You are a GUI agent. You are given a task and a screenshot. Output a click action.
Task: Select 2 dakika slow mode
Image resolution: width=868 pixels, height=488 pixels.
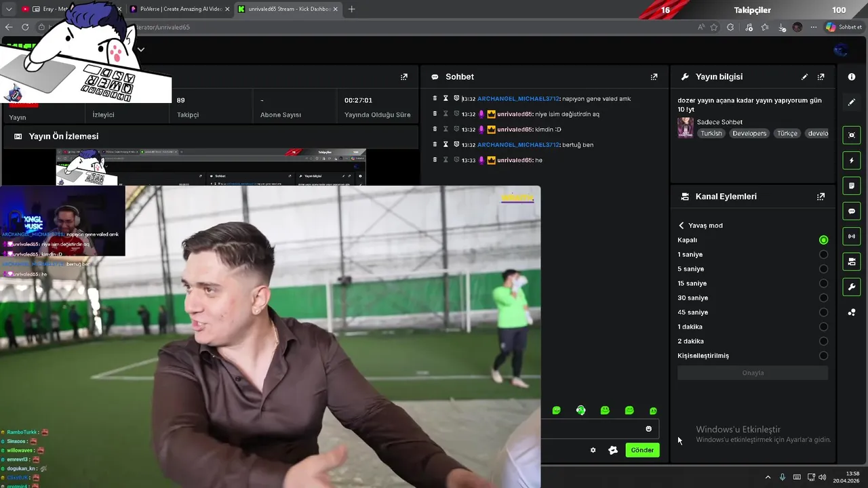click(x=823, y=342)
